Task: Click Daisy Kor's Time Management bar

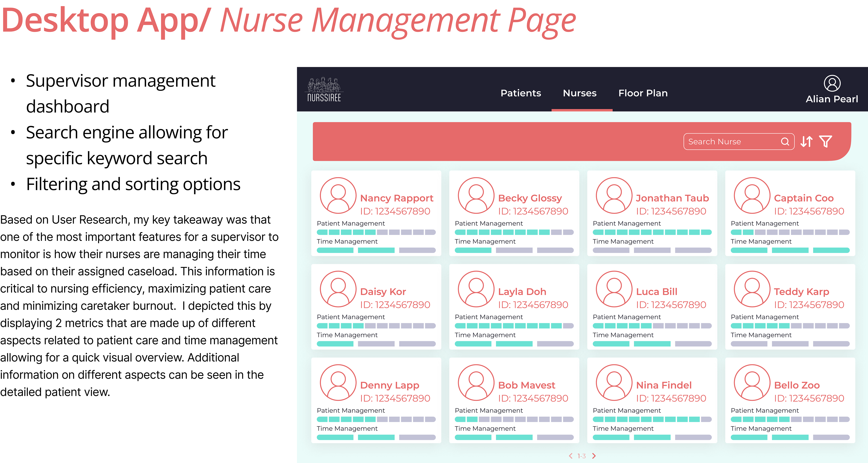Action: point(376,344)
